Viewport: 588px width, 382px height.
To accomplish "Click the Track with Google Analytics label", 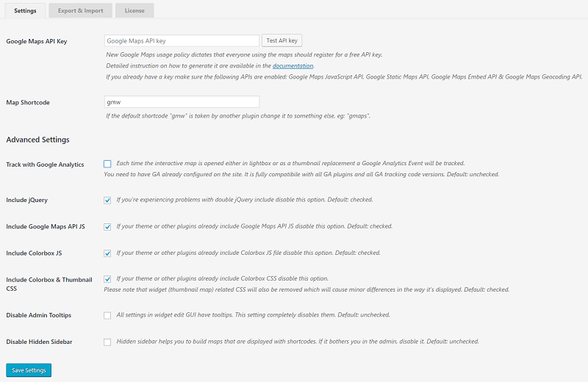I will pyautogui.click(x=45, y=165).
